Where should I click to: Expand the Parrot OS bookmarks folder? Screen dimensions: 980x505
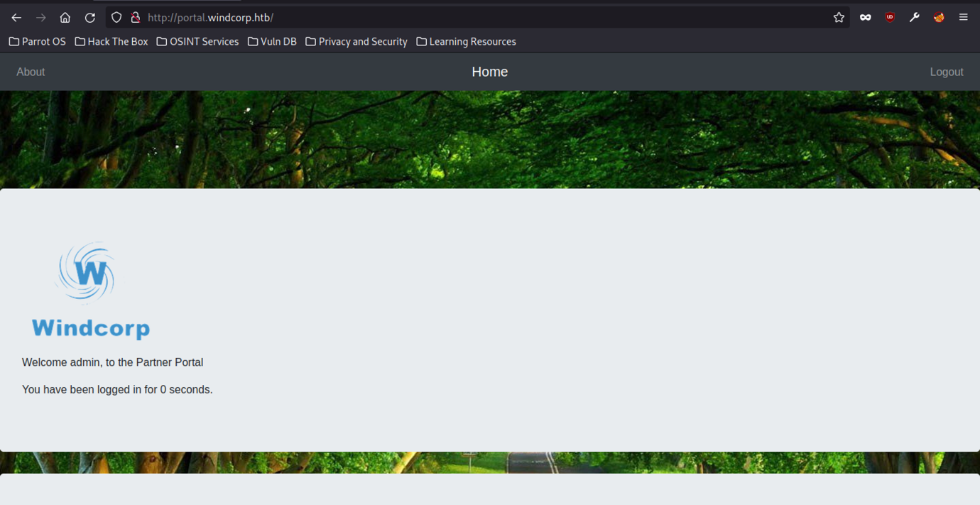[x=38, y=42]
